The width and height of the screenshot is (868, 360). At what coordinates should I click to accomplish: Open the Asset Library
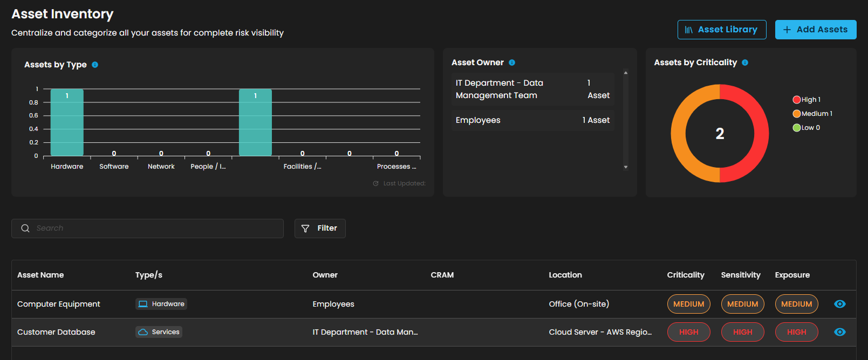(x=721, y=30)
